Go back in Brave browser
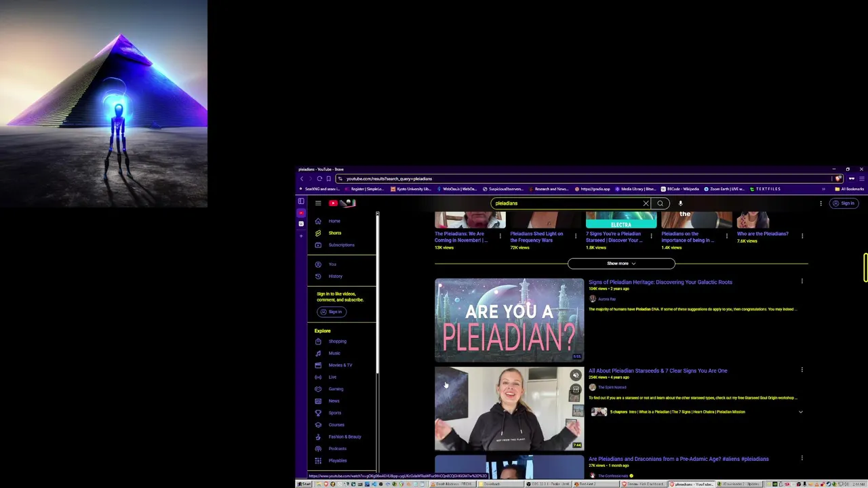 302,179
